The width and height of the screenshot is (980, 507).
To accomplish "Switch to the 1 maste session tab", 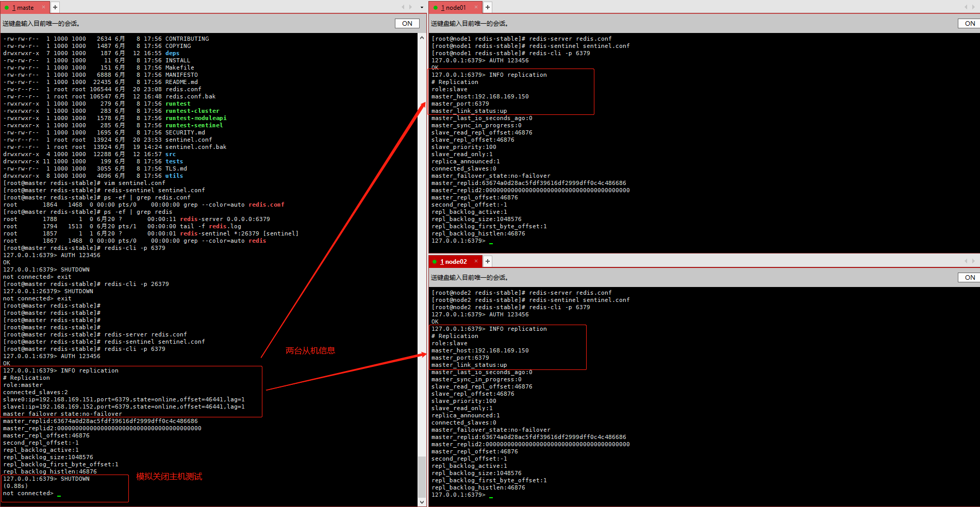I will pos(23,8).
